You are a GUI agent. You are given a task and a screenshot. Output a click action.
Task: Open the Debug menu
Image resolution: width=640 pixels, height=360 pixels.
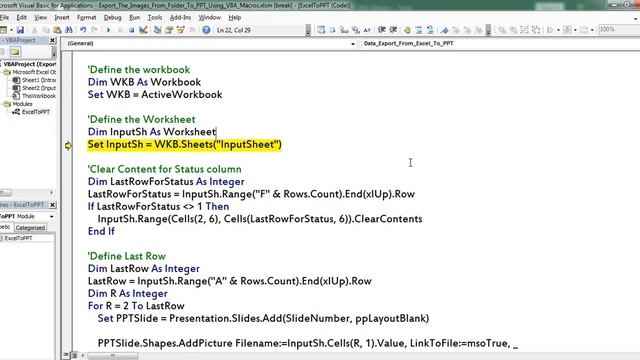click(112, 18)
